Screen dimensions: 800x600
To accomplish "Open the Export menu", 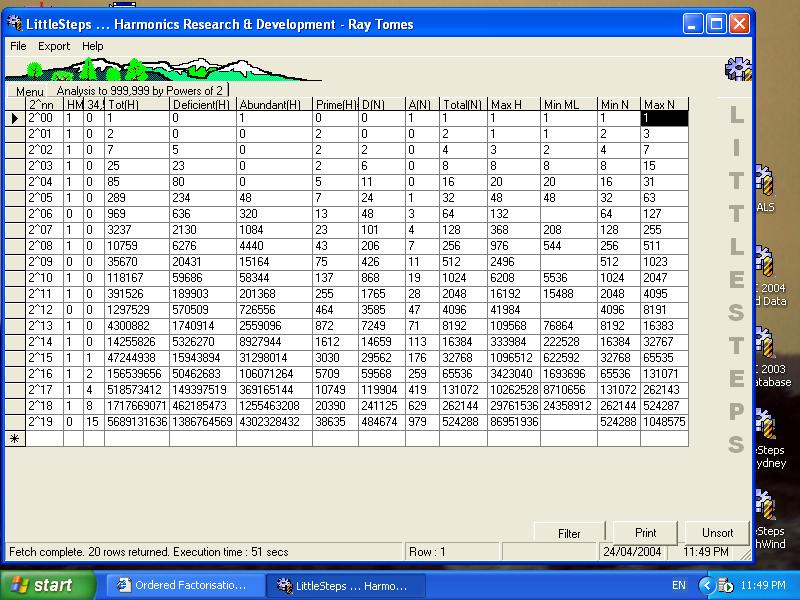I will (x=53, y=46).
